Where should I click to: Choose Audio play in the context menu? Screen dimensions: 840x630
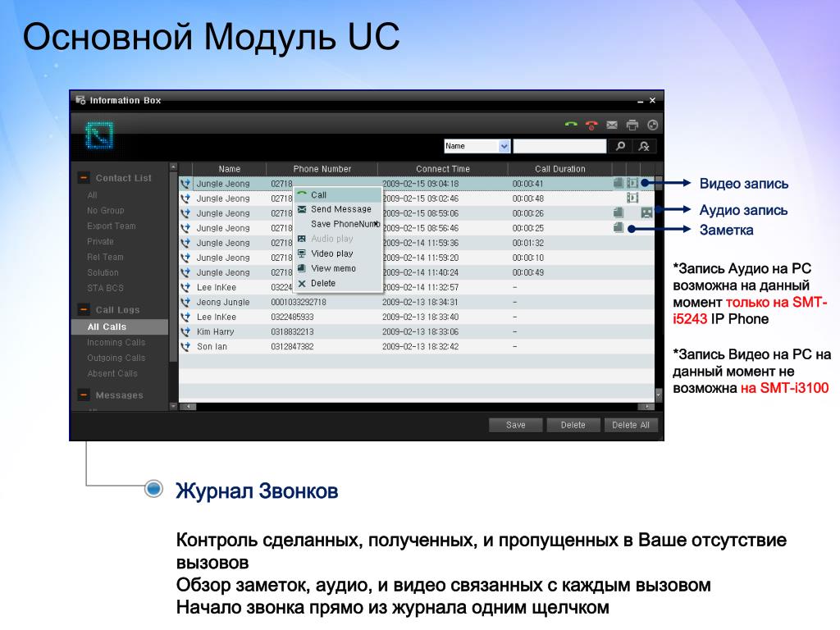pyautogui.click(x=338, y=239)
